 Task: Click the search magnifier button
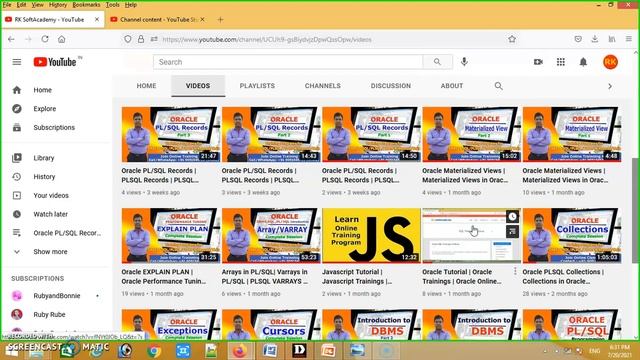click(x=438, y=62)
